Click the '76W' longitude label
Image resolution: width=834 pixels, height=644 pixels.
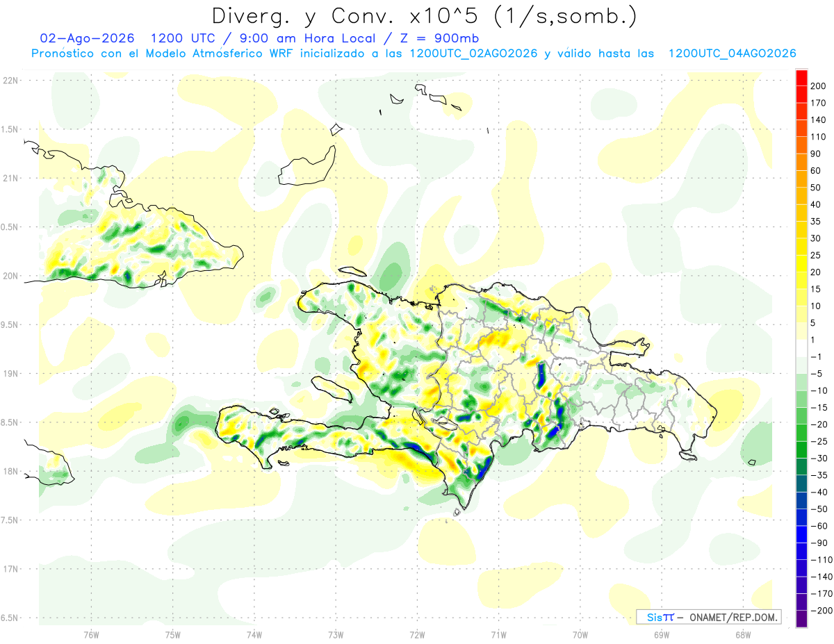[x=91, y=634]
